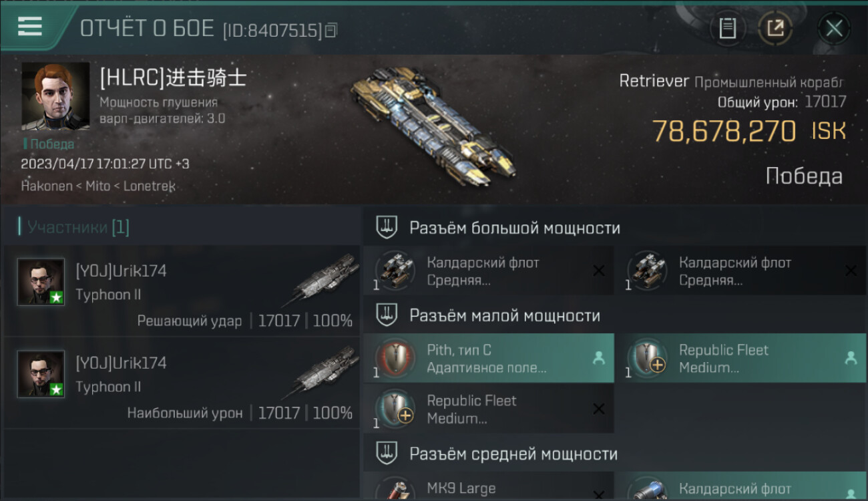Open the hamburger menu
The width and height of the screenshot is (868, 501).
click(x=30, y=26)
